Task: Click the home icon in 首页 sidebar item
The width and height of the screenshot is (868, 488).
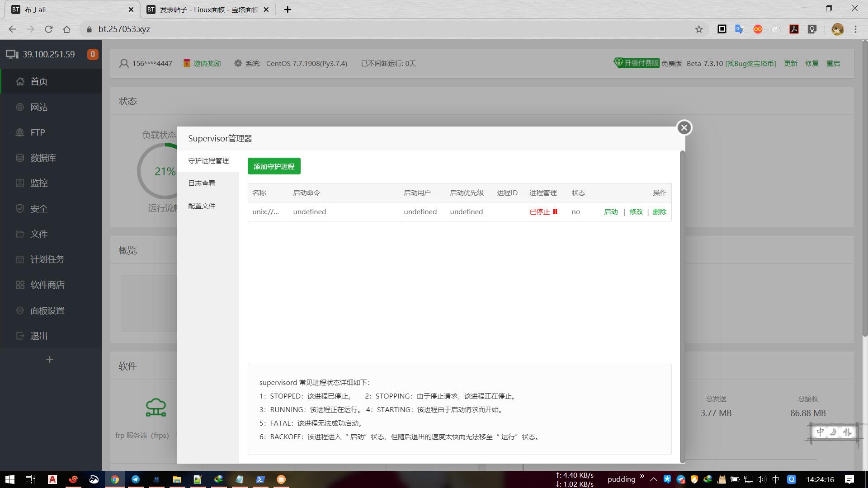Action: click(x=20, y=81)
